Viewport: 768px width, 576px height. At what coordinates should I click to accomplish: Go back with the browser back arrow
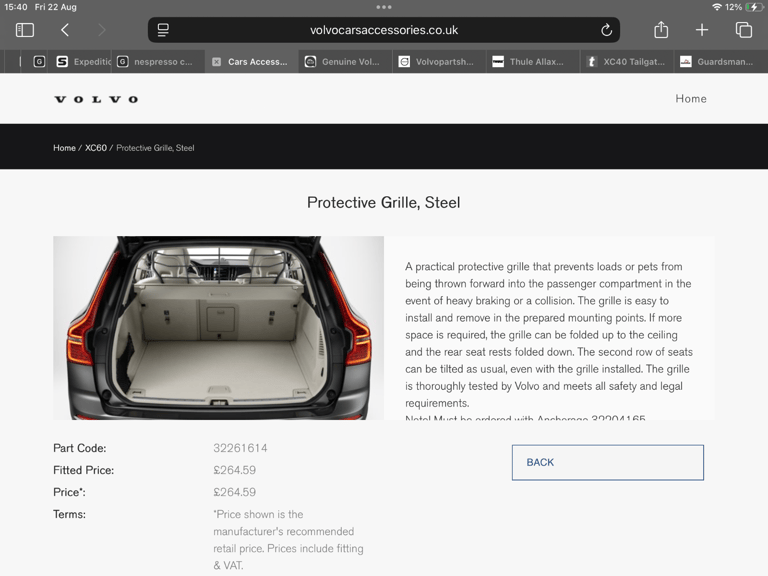pyautogui.click(x=65, y=30)
